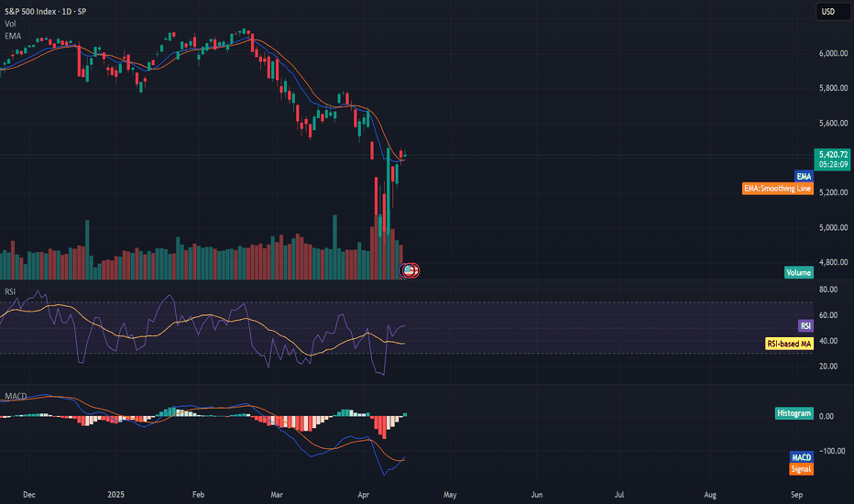Image resolution: width=854 pixels, height=504 pixels.
Task: Click the Apr label on time axis
Action: click(363, 495)
